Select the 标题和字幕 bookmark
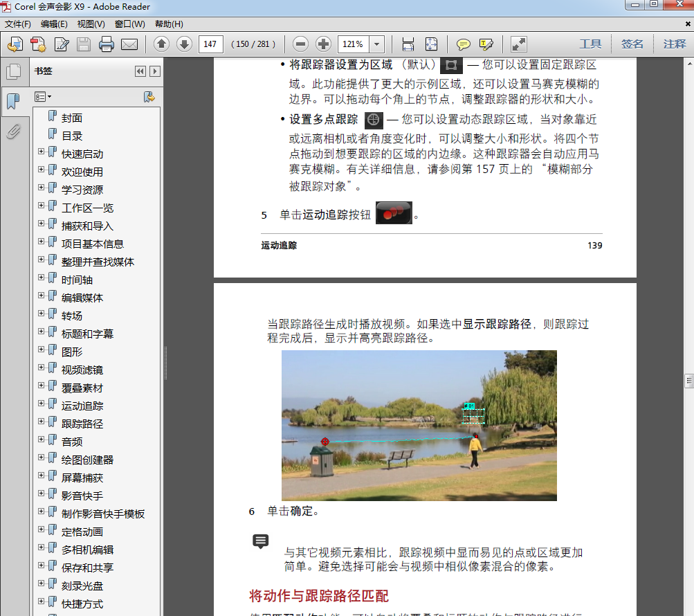The width and height of the screenshot is (694, 616). point(87,334)
